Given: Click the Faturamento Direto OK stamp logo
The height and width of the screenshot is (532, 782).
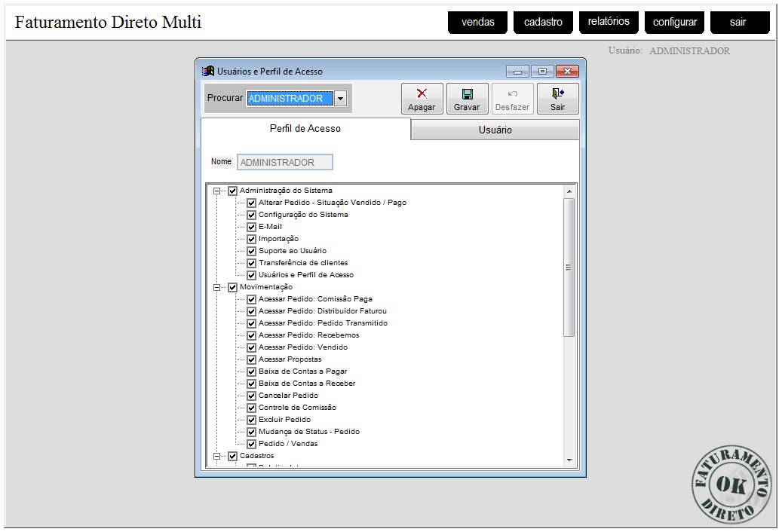Looking at the screenshot, I should click(731, 484).
